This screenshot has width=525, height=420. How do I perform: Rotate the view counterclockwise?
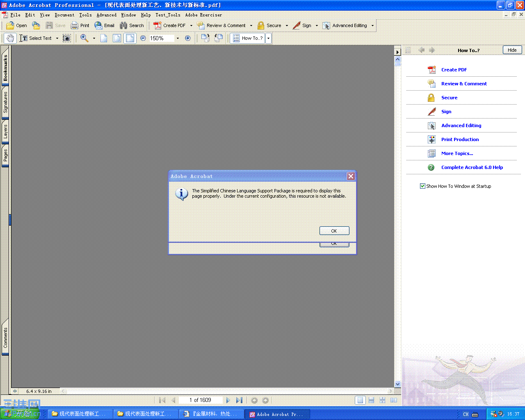point(219,38)
